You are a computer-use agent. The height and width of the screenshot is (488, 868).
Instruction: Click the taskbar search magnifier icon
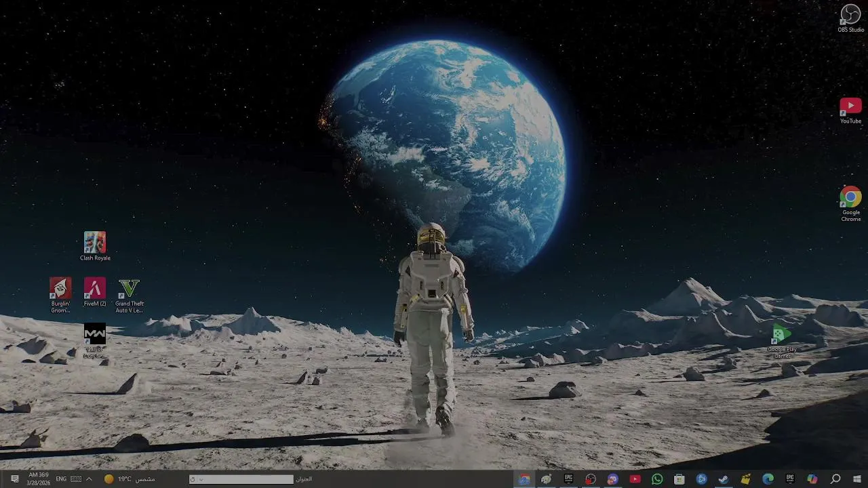(835, 479)
